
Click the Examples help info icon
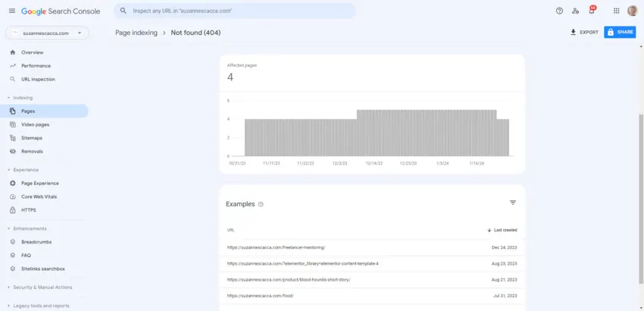click(261, 205)
